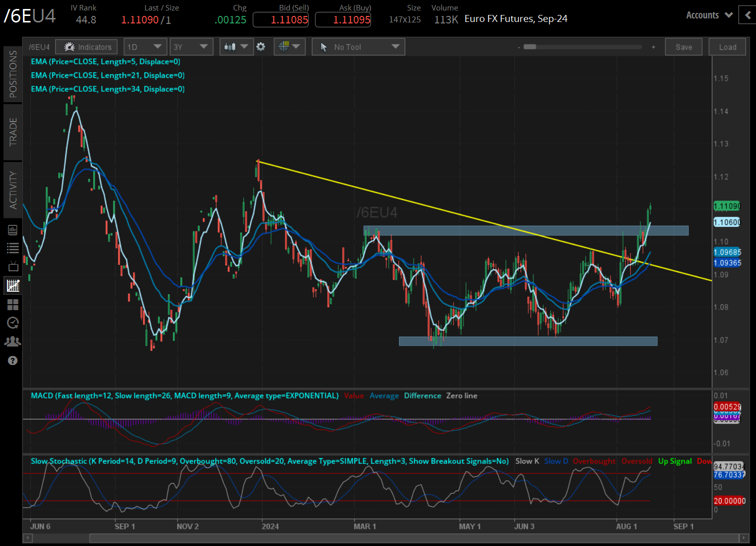Click the chart settings gear icon
756x546 pixels.
pyautogui.click(x=261, y=47)
